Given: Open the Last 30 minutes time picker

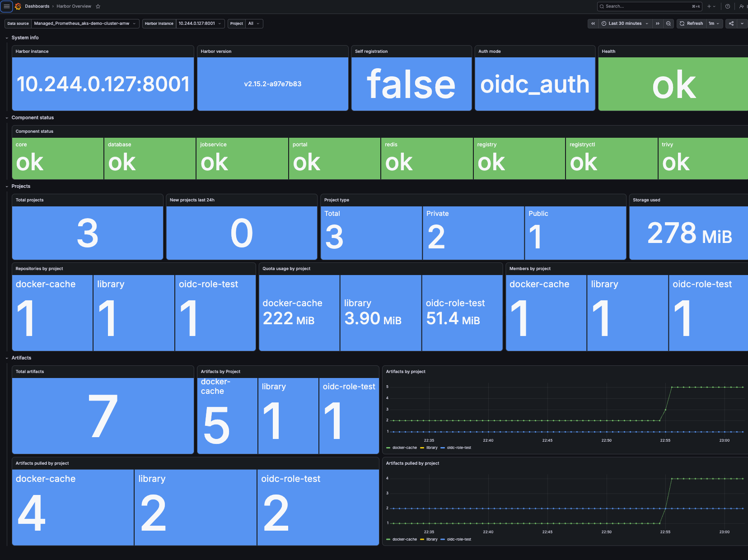Looking at the screenshot, I should (x=625, y=23).
